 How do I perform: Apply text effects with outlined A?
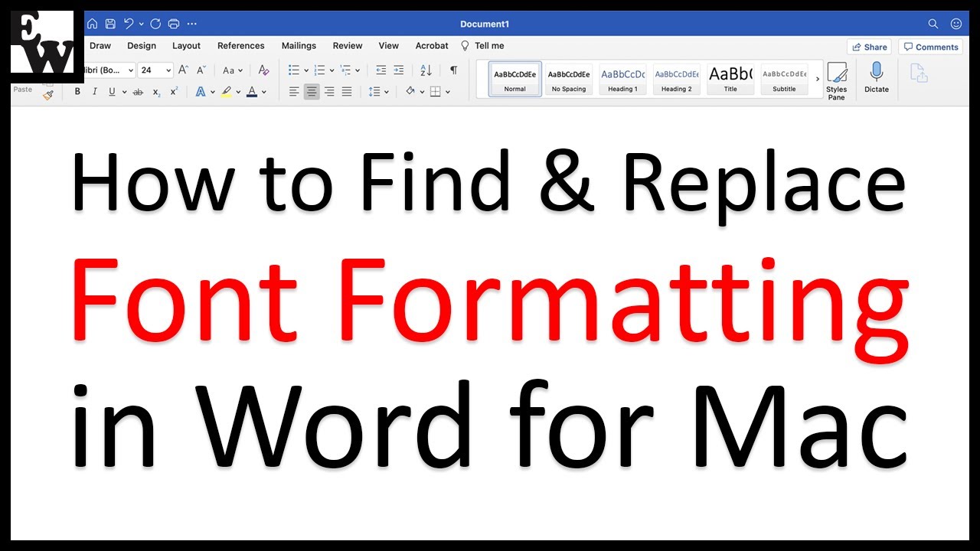(x=201, y=92)
